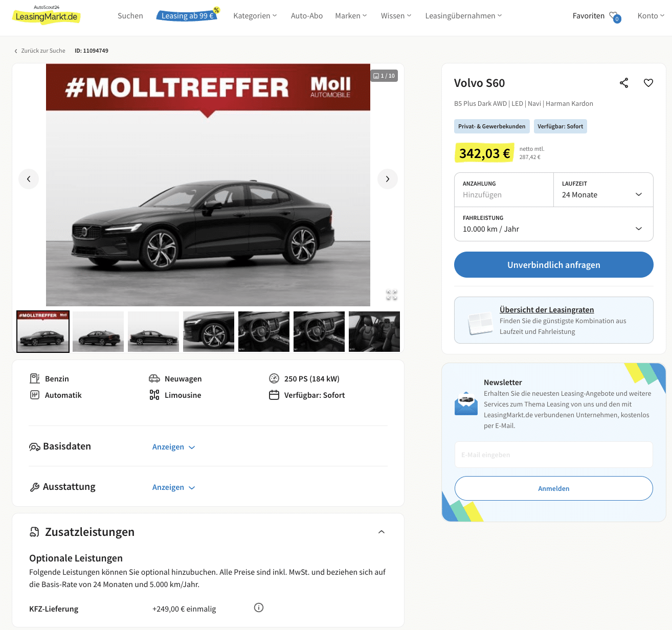Image resolution: width=672 pixels, height=630 pixels.
Task: Show next car image with right arrow
Action: [388, 179]
